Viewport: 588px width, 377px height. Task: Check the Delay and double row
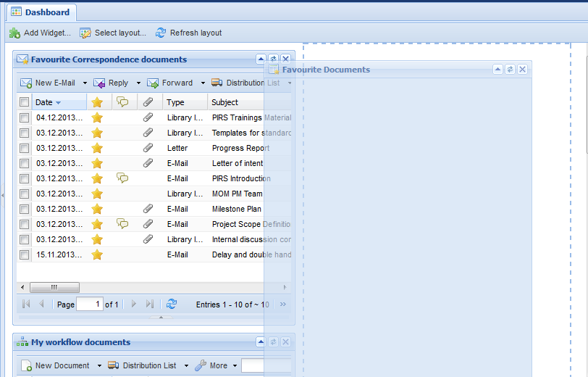point(25,254)
